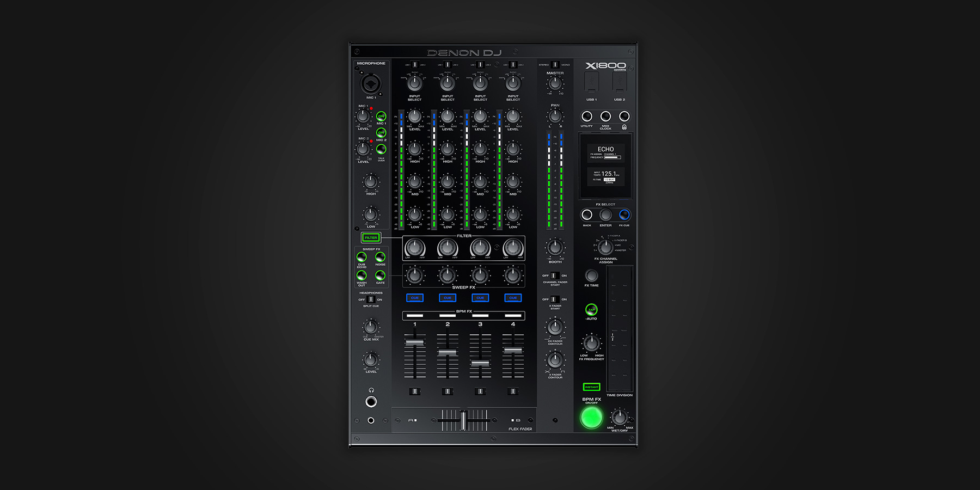This screenshot has width=980, height=490.
Task: Turn the channel 3 Sweep FX knob
Action: click(480, 275)
